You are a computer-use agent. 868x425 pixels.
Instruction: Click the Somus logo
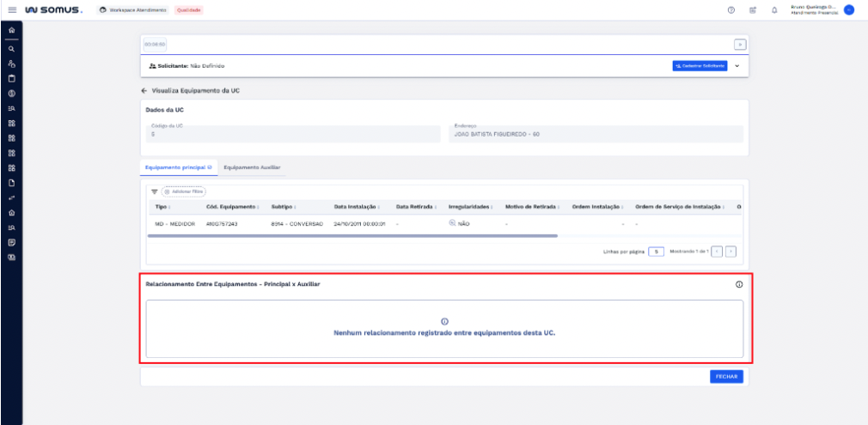tap(53, 10)
